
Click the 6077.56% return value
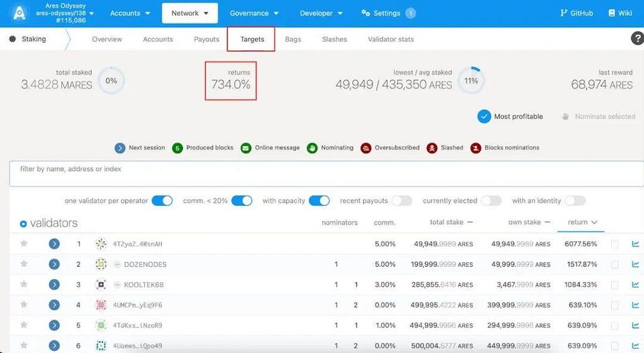(580, 244)
